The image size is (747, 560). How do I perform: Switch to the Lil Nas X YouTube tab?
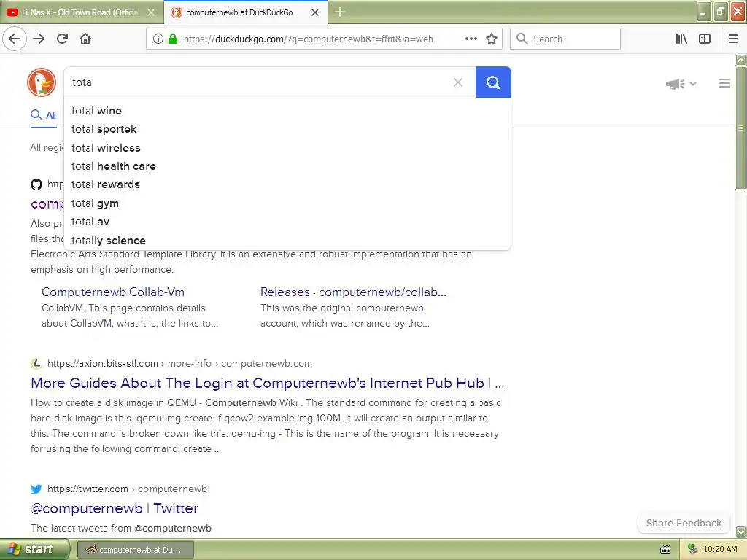82,12
